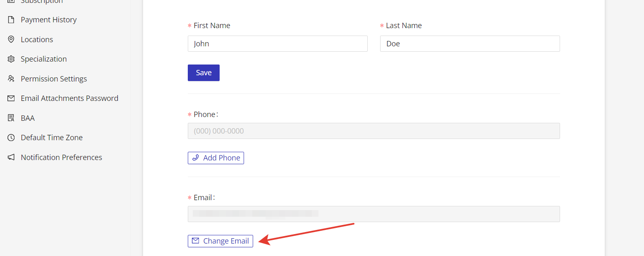
Task: Click the envelope icon on Change Email
Action: tap(196, 241)
